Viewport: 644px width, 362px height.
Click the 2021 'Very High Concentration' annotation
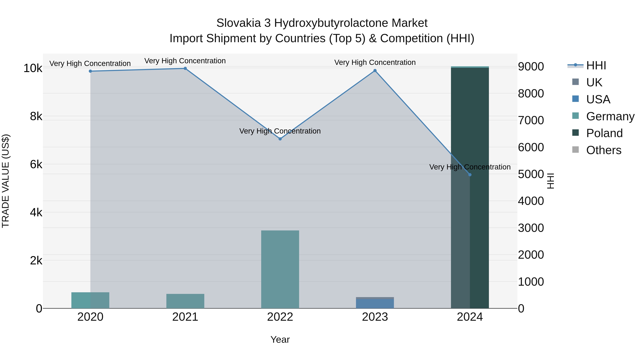(x=185, y=61)
